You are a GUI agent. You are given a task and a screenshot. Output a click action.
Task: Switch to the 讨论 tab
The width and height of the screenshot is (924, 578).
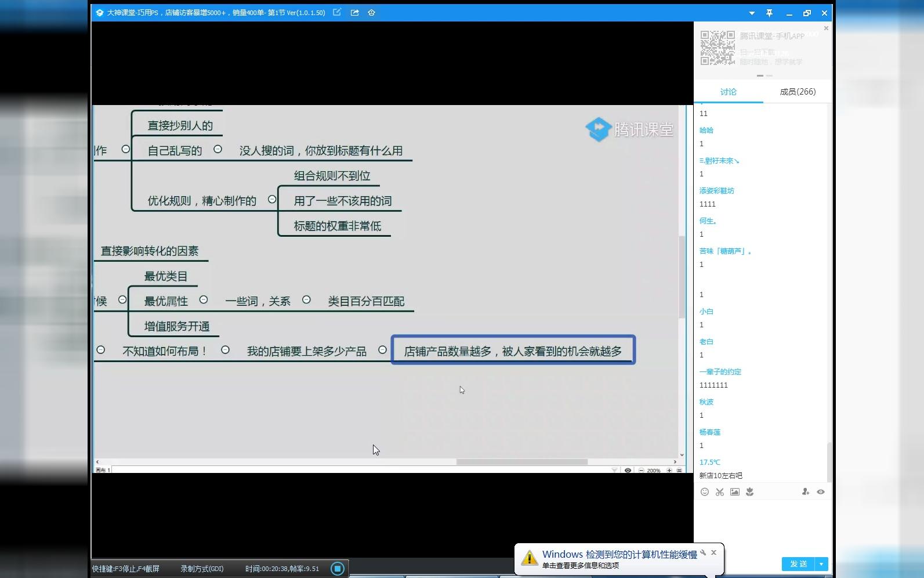tap(728, 92)
